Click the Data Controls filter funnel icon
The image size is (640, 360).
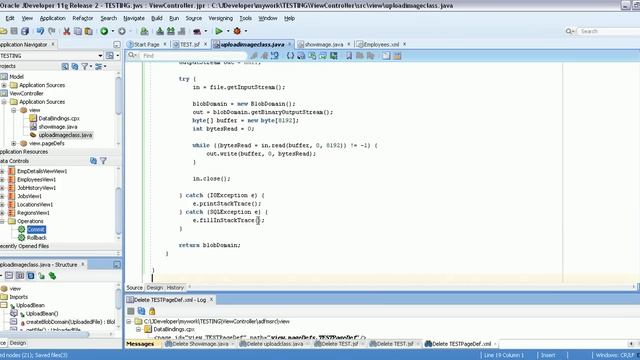pyautogui.click(x=103, y=161)
